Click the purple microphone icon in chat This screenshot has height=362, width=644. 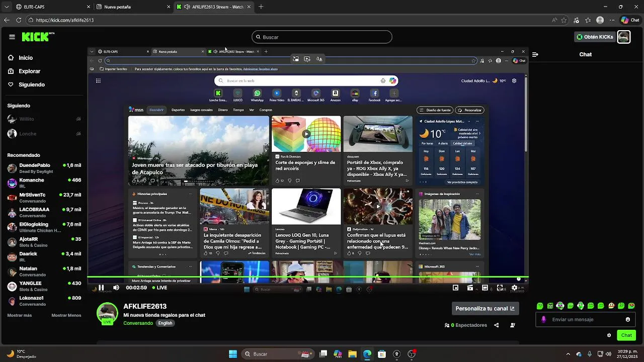click(x=543, y=319)
